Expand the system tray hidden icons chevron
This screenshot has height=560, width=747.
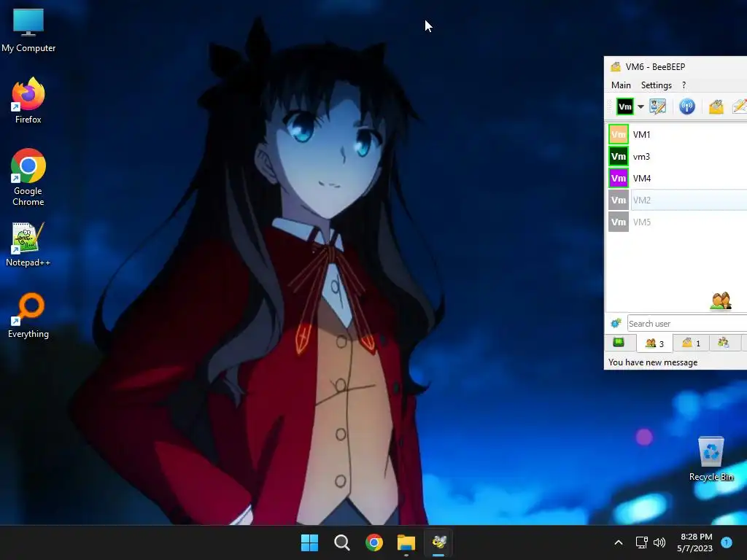coord(619,542)
